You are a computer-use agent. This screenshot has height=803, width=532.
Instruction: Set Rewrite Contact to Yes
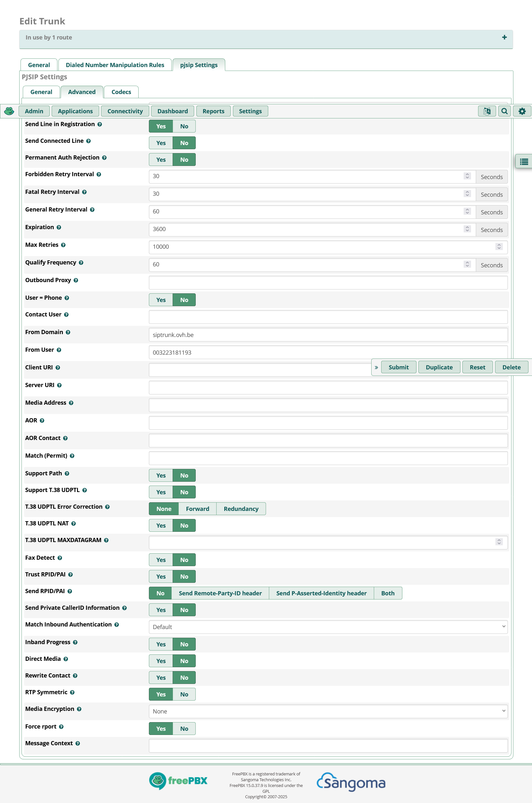(161, 677)
